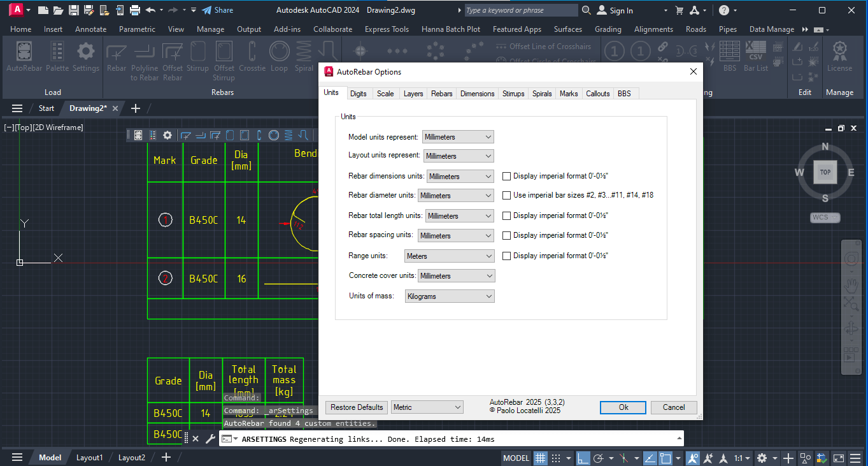This screenshot has height=466, width=868.
Task: Switch to the Scale tab
Action: click(x=385, y=94)
